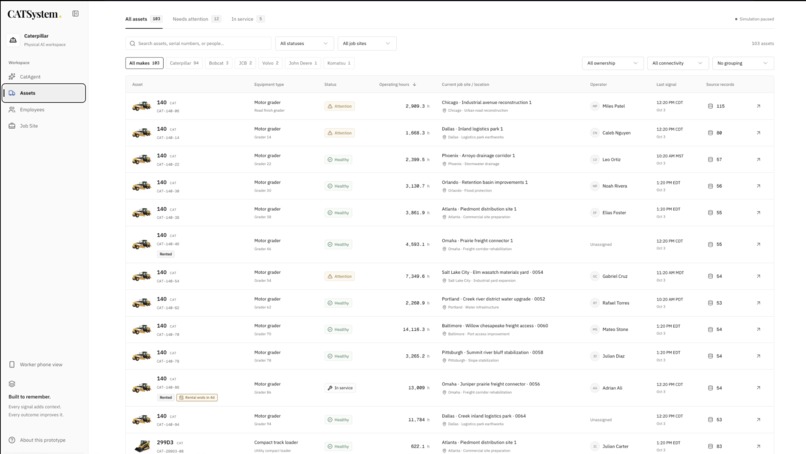Image resolution: width=806 pixels, height=454 pixels.
Task: Click About this prototype help icon
Action: pos(12,440)
